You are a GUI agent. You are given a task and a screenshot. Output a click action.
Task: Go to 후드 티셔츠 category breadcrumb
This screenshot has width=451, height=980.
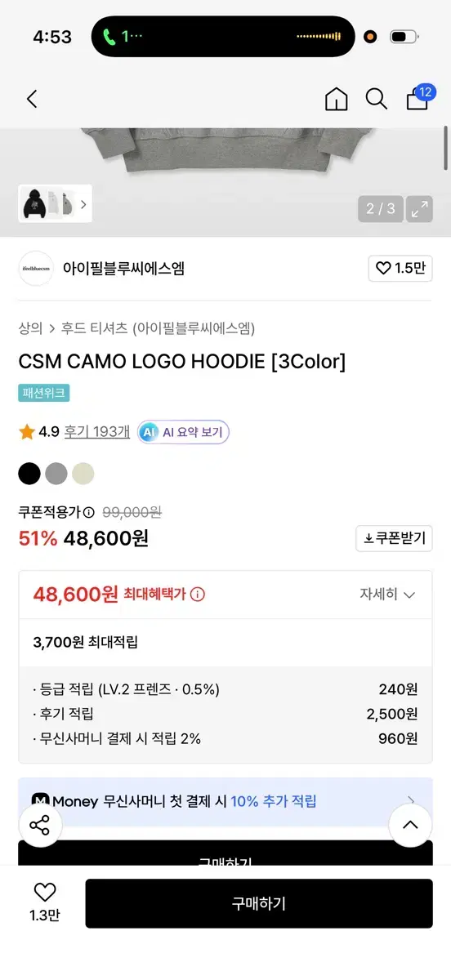(95, 328)
